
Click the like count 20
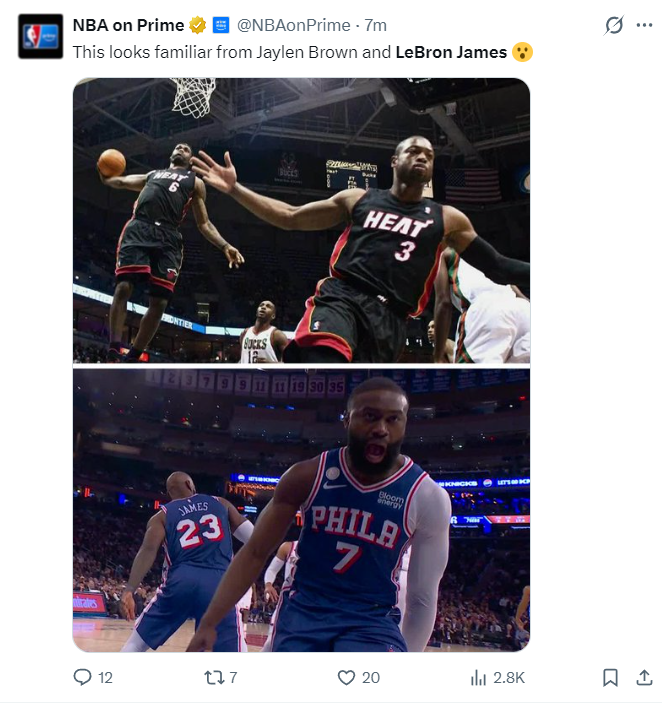(371, 678)
